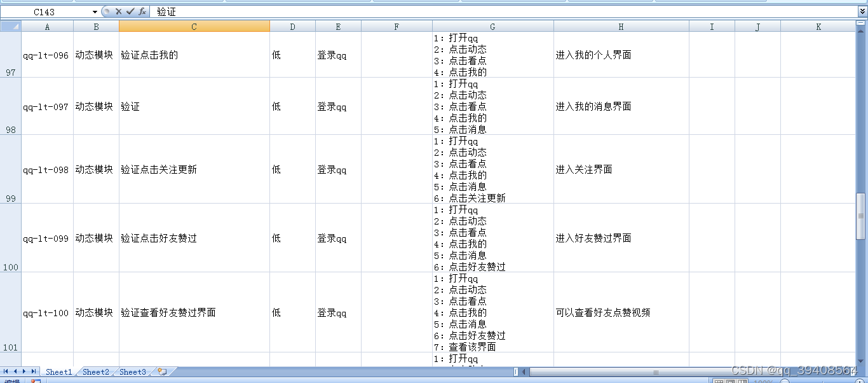Select cell 进入我的个人界面
The height and width of the screenshot is (383, 868).
621,55
